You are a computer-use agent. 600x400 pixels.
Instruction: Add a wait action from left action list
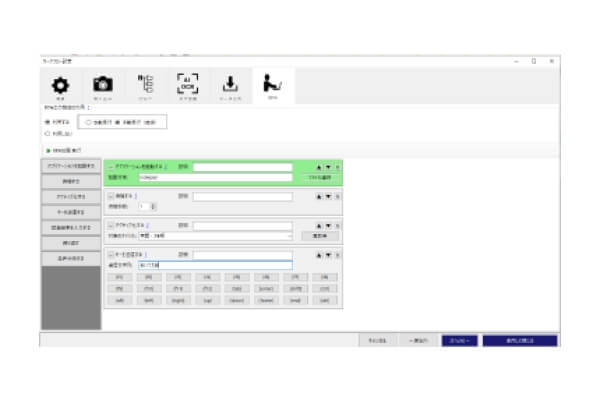[x=71, y=180]
